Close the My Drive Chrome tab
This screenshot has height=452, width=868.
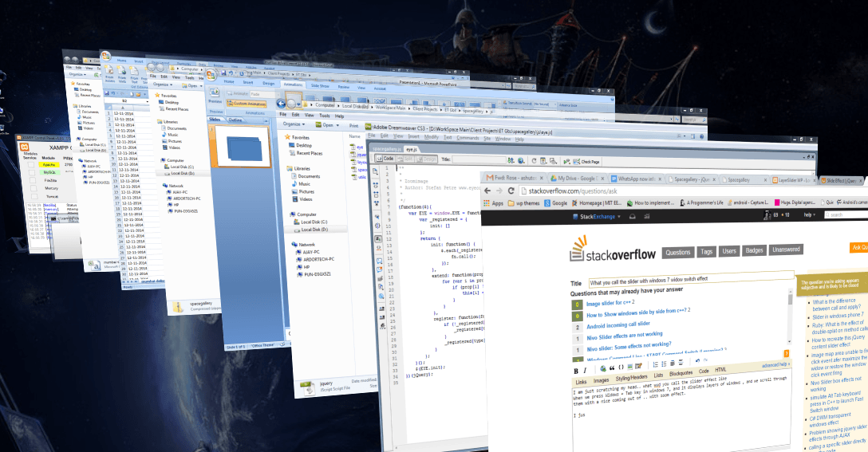(602, 179)
